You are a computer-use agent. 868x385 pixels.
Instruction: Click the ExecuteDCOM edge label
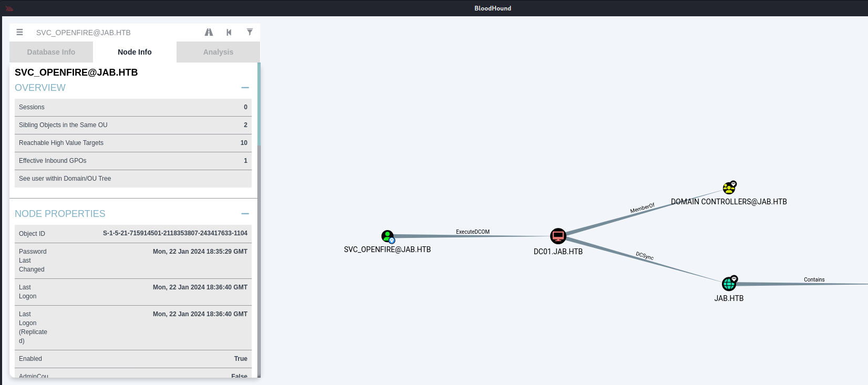click(x=472, y=232)
